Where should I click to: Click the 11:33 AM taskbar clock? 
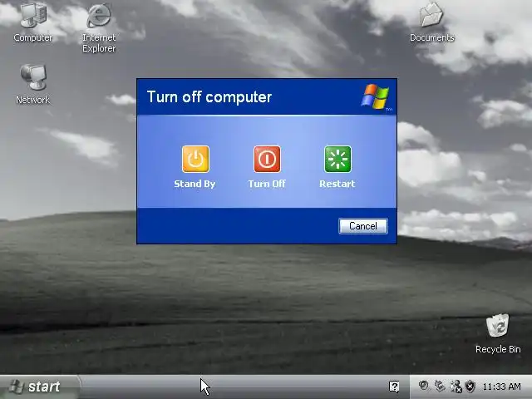click(x=501, y=387)
